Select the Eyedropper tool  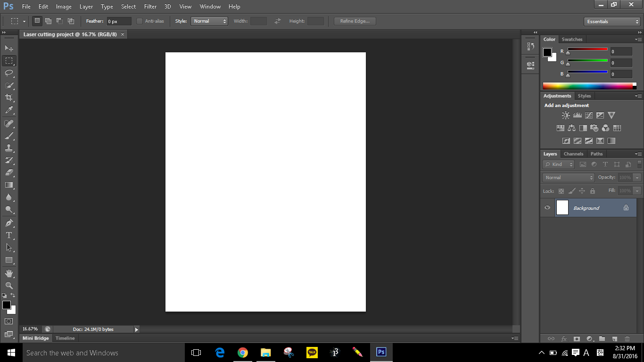pos(9,110)
